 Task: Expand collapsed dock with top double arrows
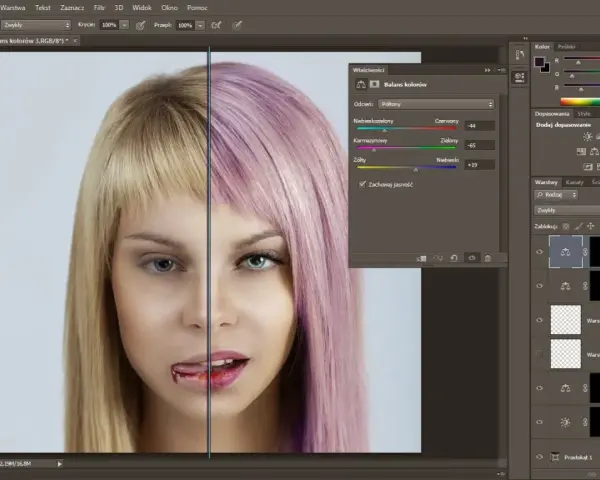point(525,38)
